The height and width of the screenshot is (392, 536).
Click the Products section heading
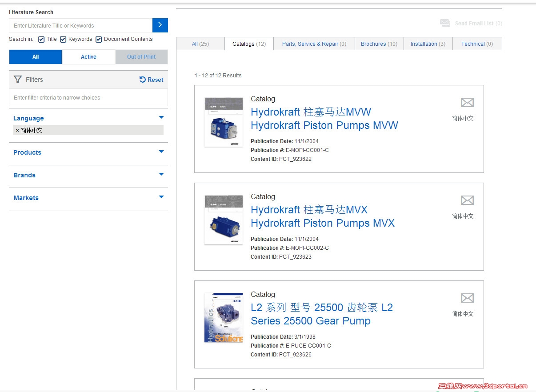tap(27, 152)
